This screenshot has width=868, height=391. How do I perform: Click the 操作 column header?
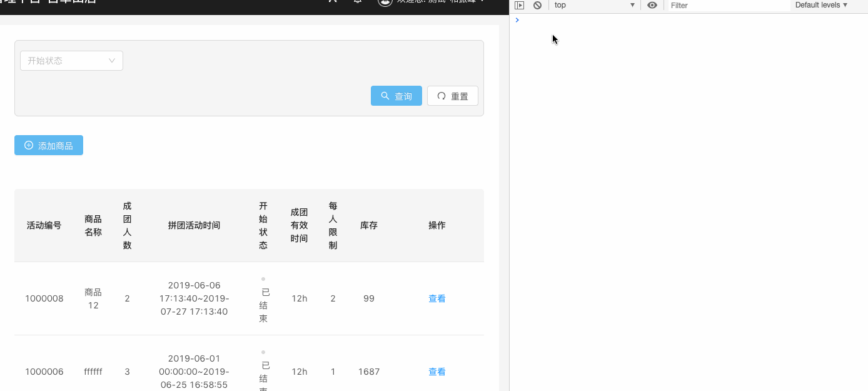coord(437,225)
